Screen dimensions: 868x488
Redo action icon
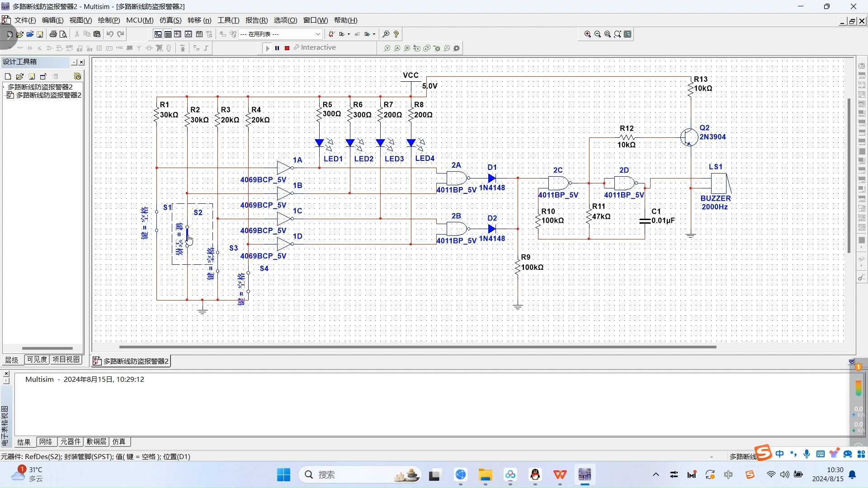tap(121, 34)
